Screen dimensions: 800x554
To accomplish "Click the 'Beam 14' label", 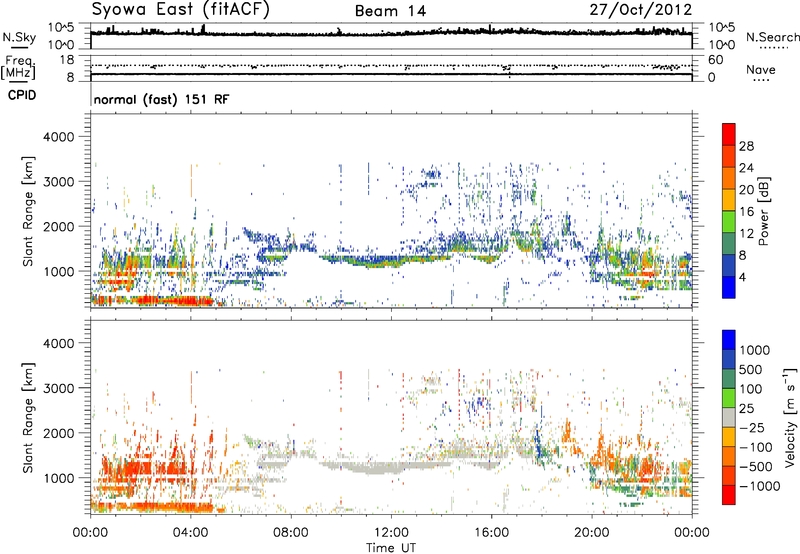I will tap(390, 11).
